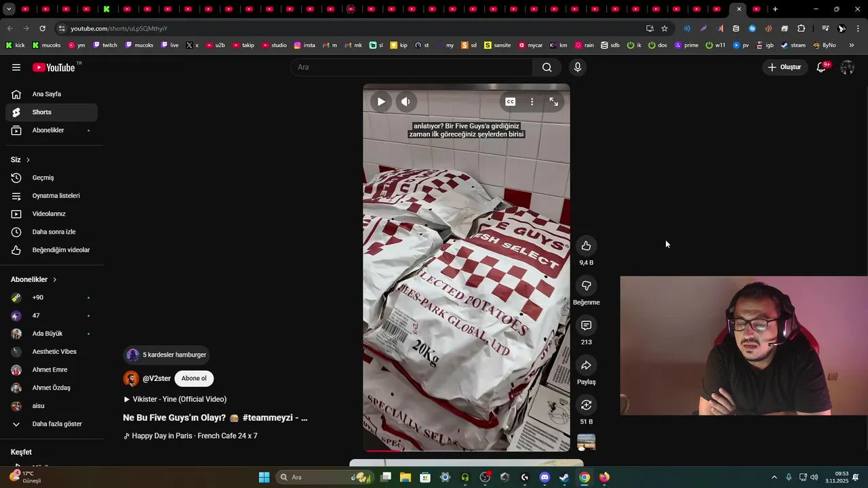Screen dimensions: 868x488
Task: Open browser extensions puzzle icon
Action: tap(801, 28)
